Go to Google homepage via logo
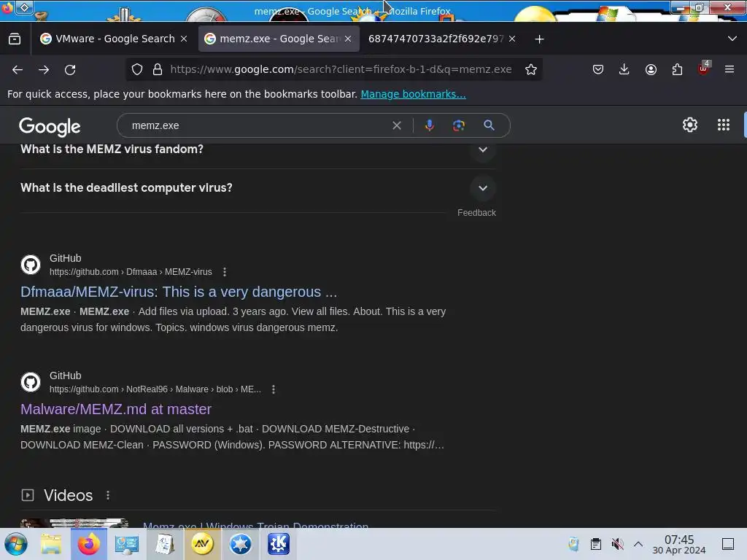The image size is (747, 560). (x=50, y=127)
